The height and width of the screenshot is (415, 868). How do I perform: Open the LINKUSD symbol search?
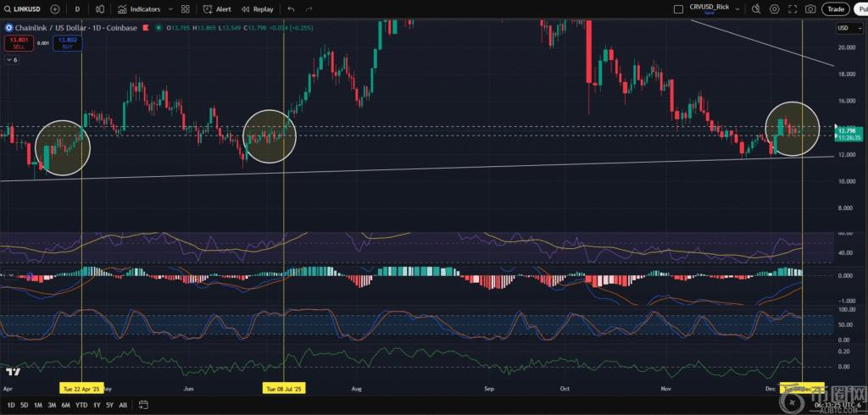pos(25,8)
